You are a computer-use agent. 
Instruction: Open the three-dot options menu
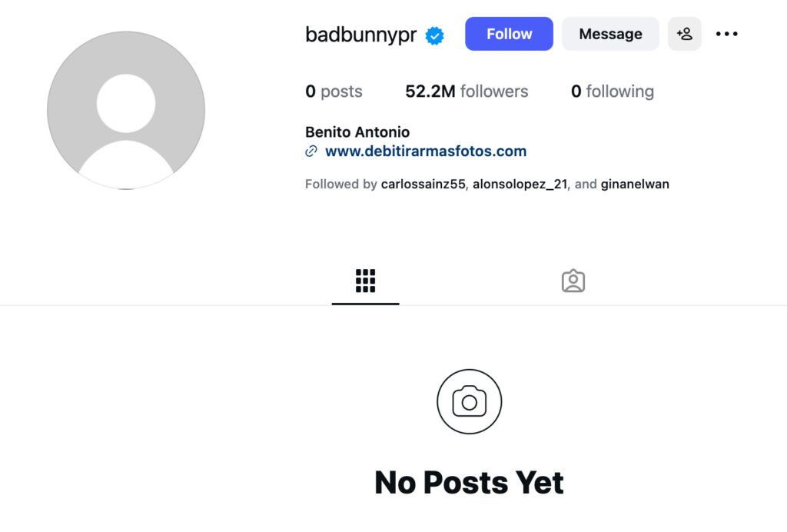tap(726, 34)
